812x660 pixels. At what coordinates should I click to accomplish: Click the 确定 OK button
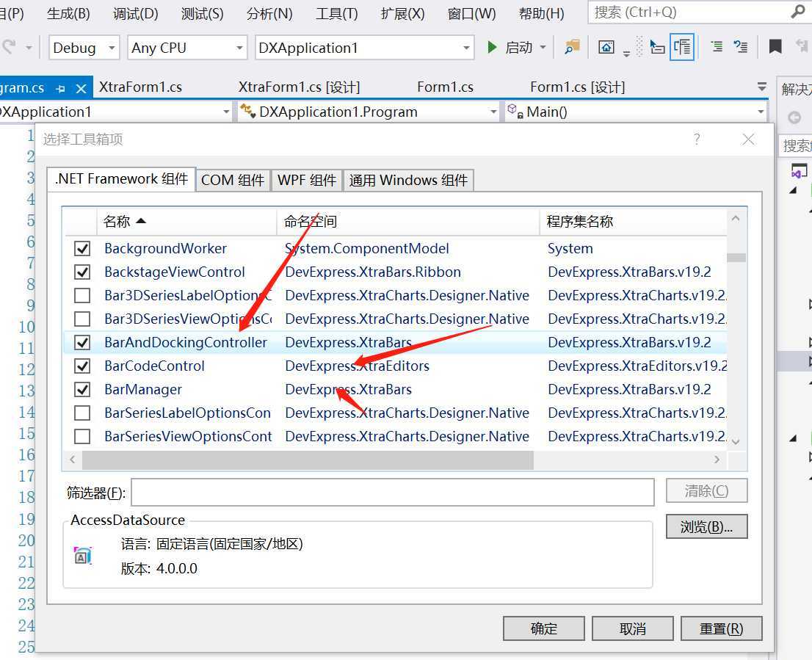pyautogui.click(x=544, y=628)
